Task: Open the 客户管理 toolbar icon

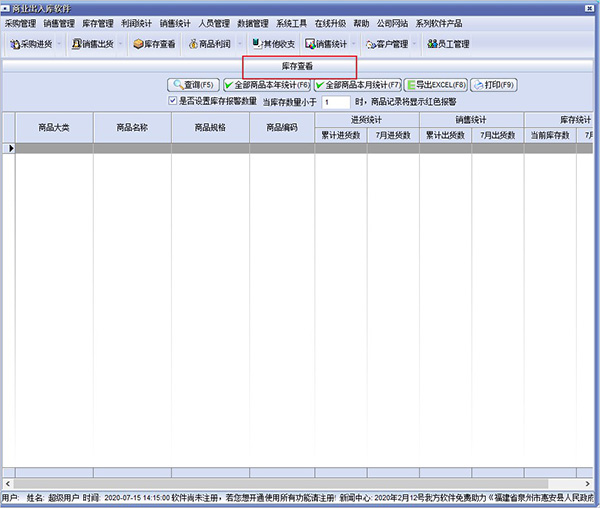Action: [371, 44]
